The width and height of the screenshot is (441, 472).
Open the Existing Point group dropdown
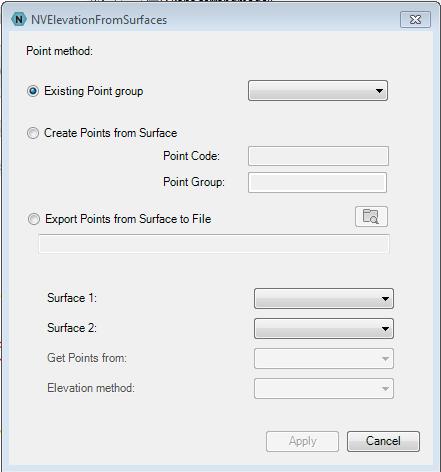[318, 90]
